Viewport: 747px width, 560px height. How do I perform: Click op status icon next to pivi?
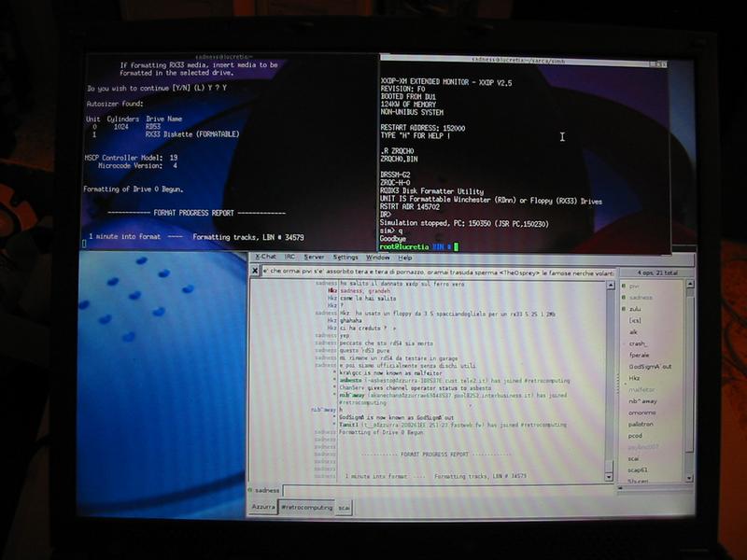click(x=623, y=287)
